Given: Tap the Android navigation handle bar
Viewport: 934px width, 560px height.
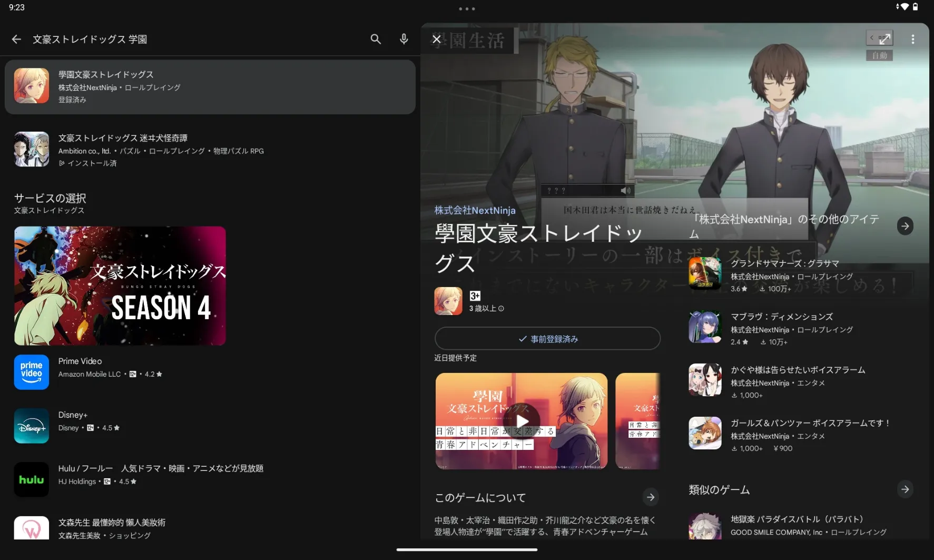Looking at the screenshot, I should click(467, 549).
